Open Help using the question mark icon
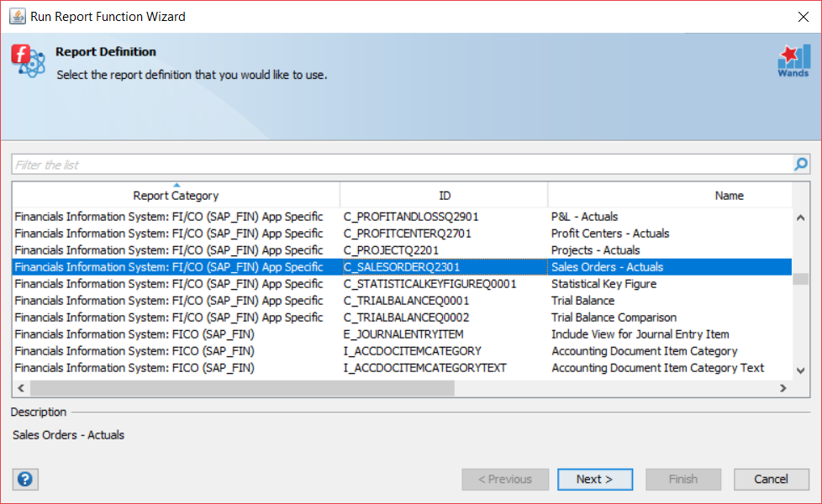Viewport: 822px width, 504px height. [25, 479]
